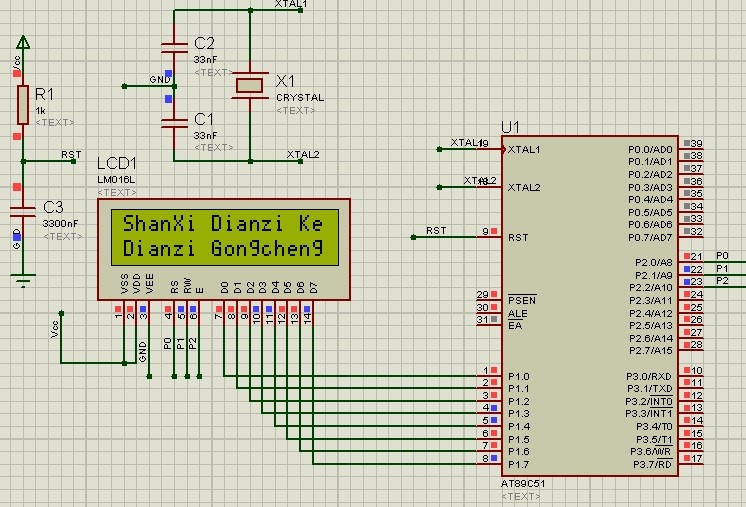Select the R1 resistor symbol
746x507 pixels.
[22, 102]
